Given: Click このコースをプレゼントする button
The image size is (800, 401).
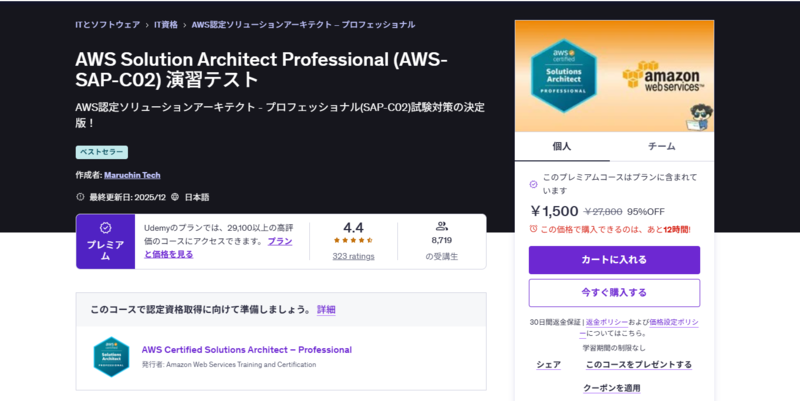Looking at the screenshot, I should tap(639, 365).
